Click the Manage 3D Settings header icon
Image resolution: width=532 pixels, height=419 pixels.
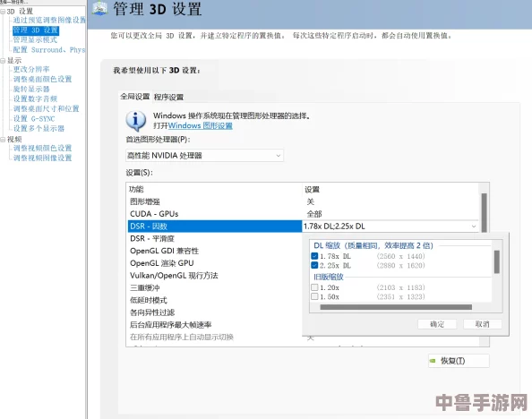click(x=99, y=8)
